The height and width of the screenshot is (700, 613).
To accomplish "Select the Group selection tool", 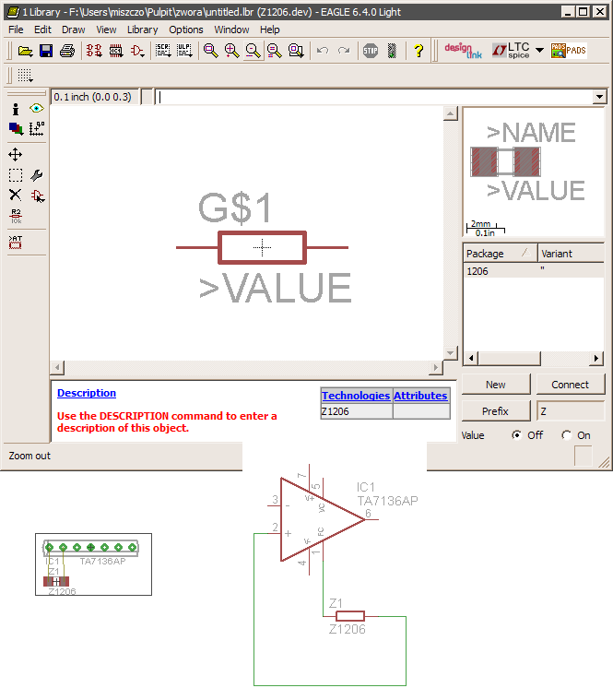I will tap(16, 175).
